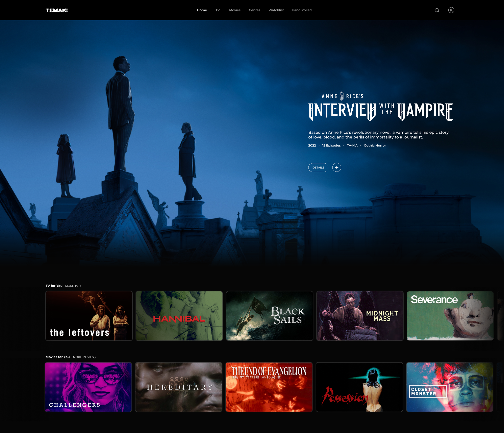Select the Black Sails thumbnail
This screenshot has width=504, height=433.
tap(270, 316)
